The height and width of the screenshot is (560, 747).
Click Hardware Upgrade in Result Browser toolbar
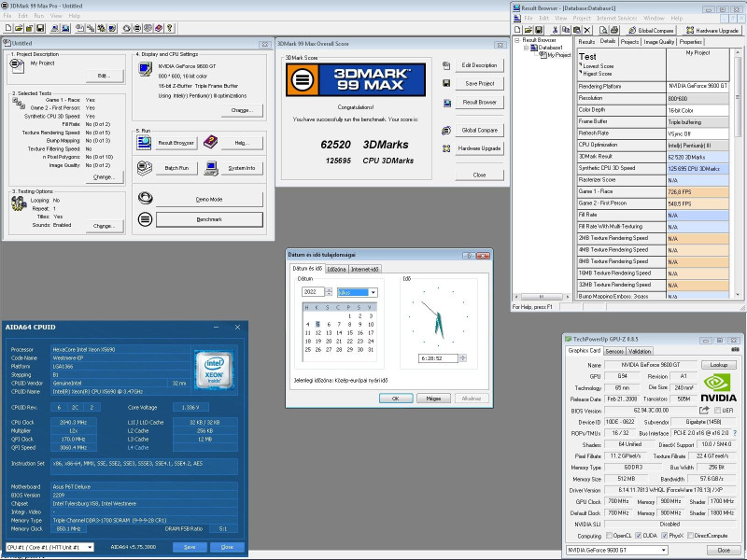[x=712, y=30]
